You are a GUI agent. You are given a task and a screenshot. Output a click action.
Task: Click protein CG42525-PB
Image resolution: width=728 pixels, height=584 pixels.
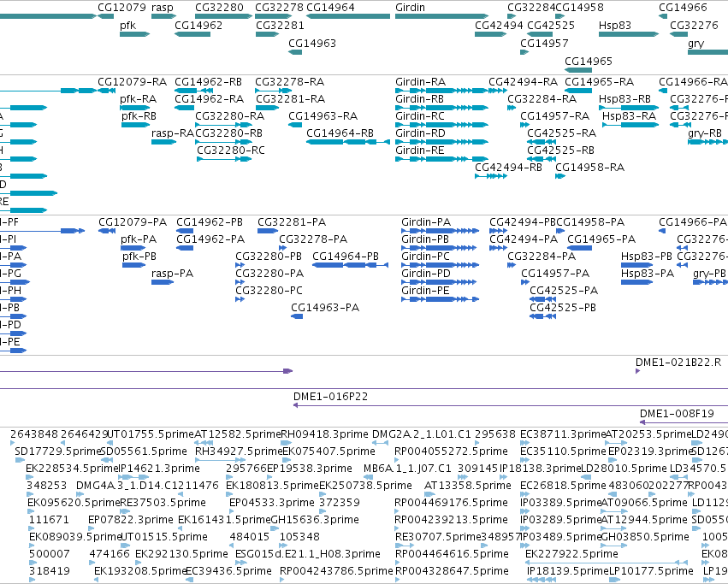(542, 316)
